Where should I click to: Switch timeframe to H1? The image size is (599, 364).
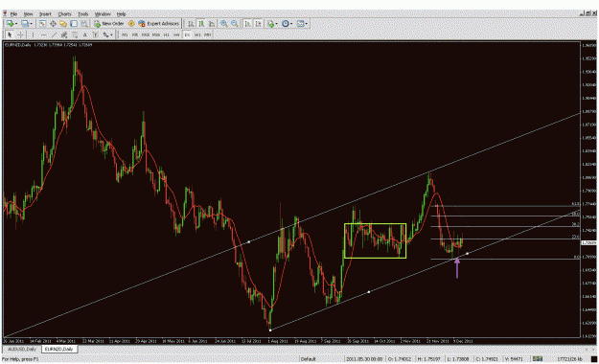[x=166, y=34]
